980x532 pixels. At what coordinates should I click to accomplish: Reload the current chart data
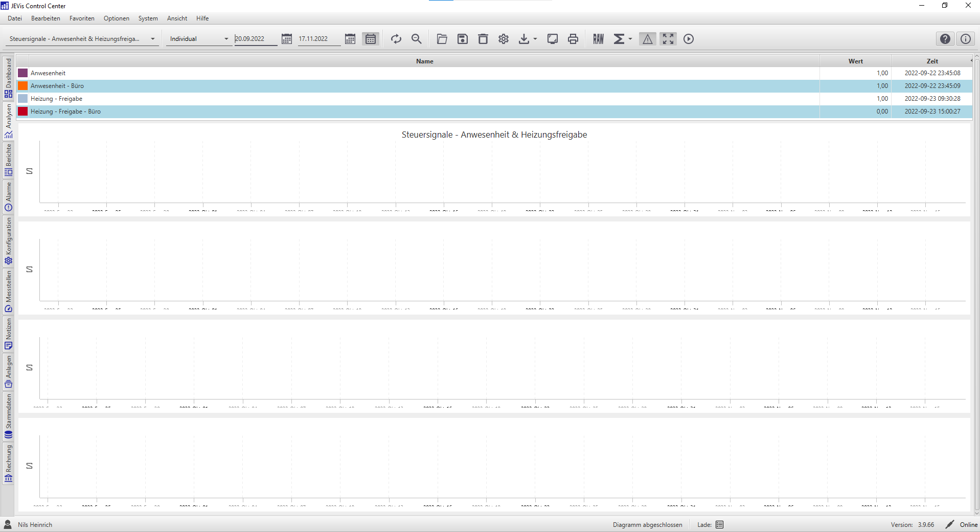(x=395, y=38)
